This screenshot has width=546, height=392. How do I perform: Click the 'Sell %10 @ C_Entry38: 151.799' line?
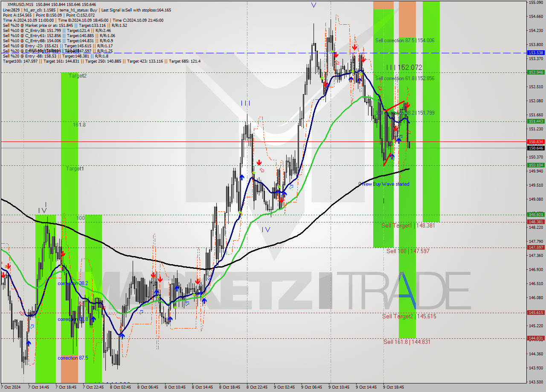[x=57, y=30]
